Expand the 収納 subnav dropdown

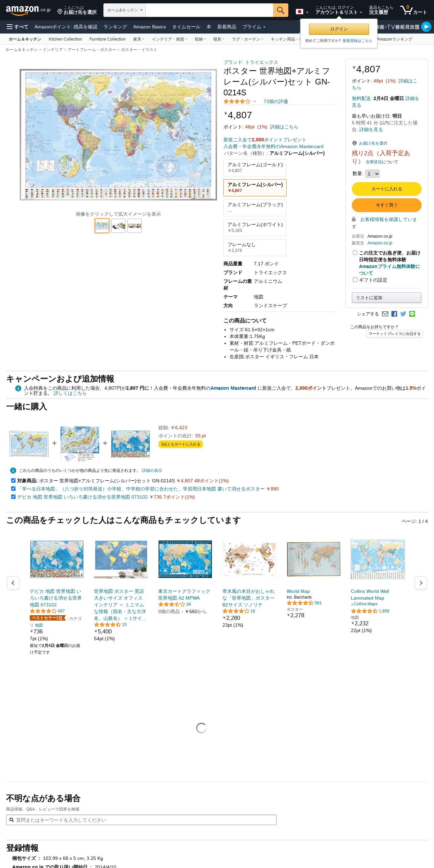(200, 39)
